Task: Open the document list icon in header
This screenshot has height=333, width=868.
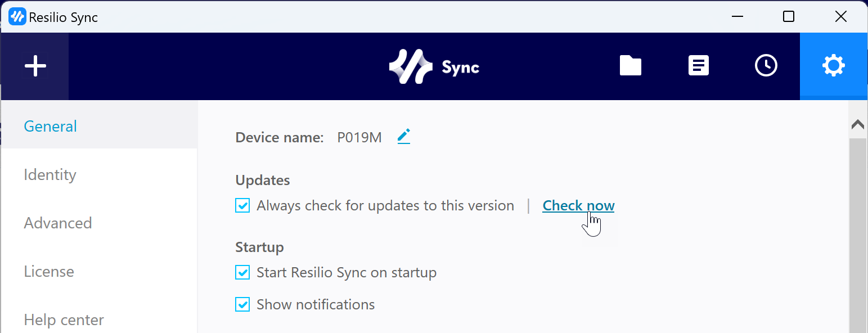Action: click(699, 66)
